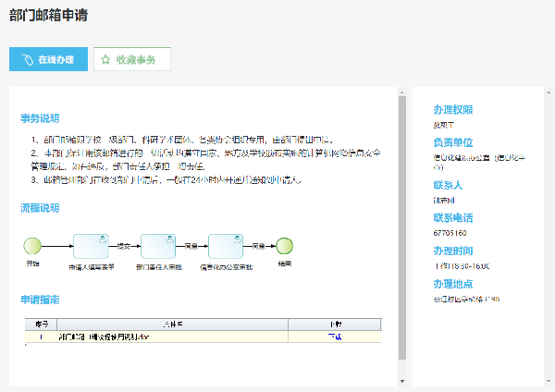
Task: Select the green 开始 start node
Action: click(x=33, y=246)
